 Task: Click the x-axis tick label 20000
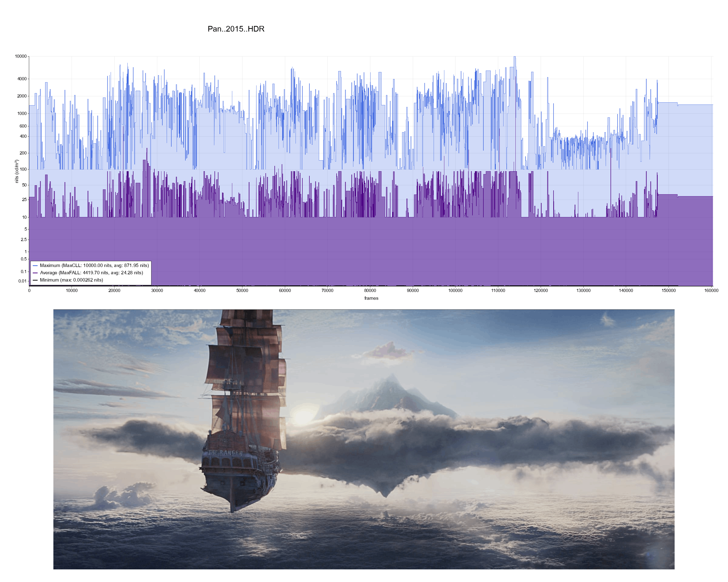coord(114,291)
